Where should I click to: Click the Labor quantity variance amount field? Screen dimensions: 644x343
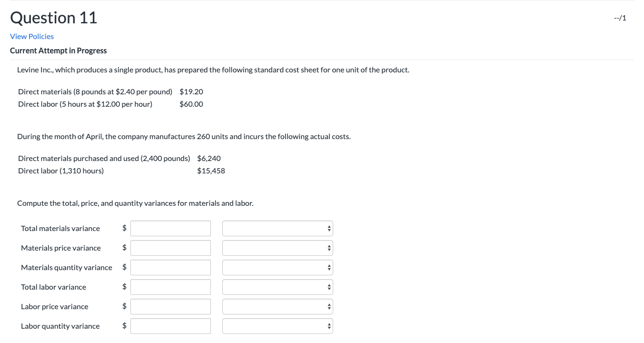tap(170, 326)
